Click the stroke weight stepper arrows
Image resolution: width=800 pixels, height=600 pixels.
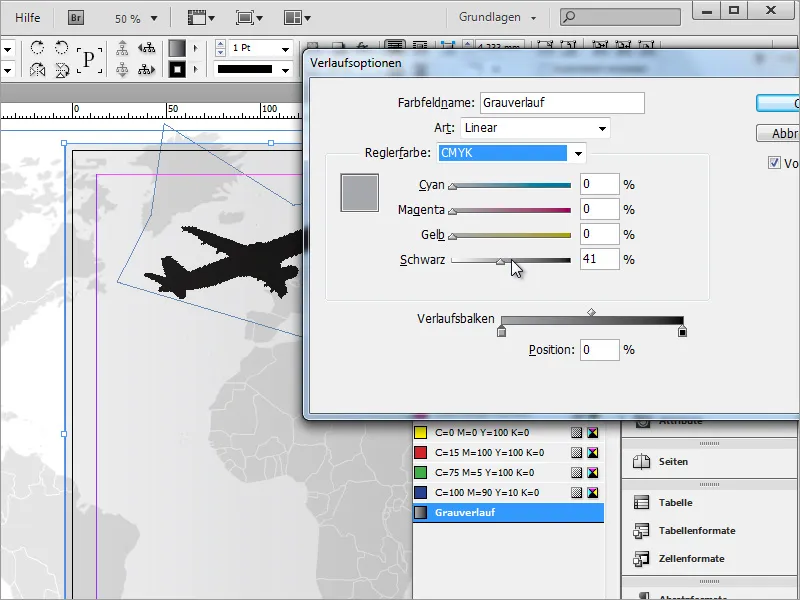[x=220, y=48]
